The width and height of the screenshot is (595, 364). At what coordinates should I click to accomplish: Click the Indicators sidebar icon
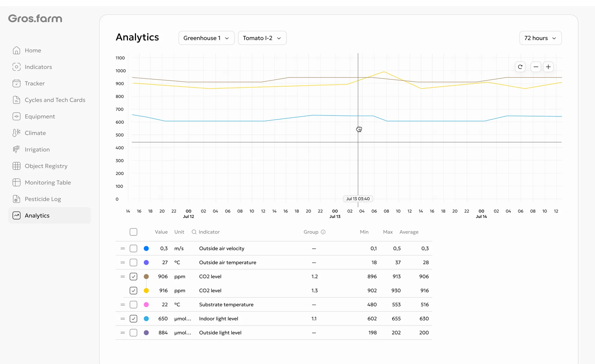pos(17,67)
